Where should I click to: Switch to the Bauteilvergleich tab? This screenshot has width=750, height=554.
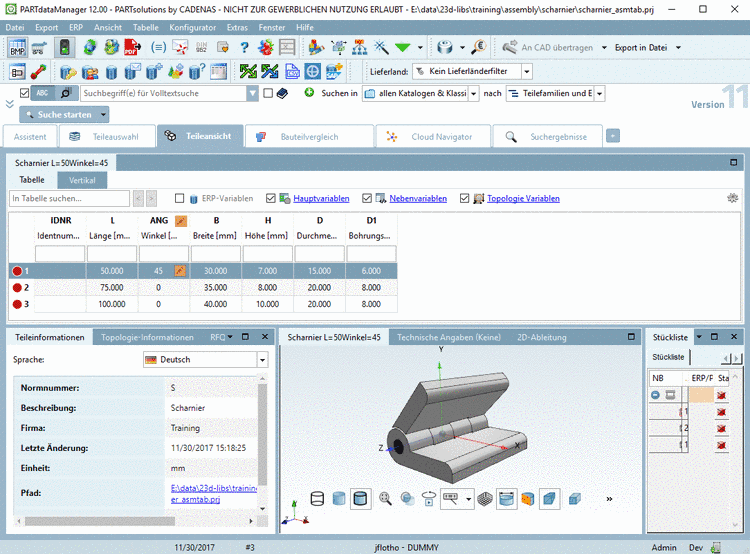coord(309,136)
